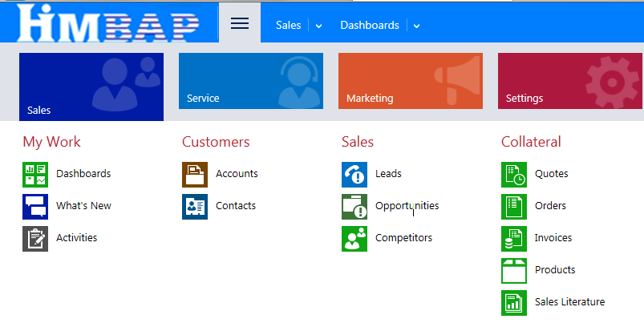
Task: Open the What's New icon
Action: click(35, 206)
